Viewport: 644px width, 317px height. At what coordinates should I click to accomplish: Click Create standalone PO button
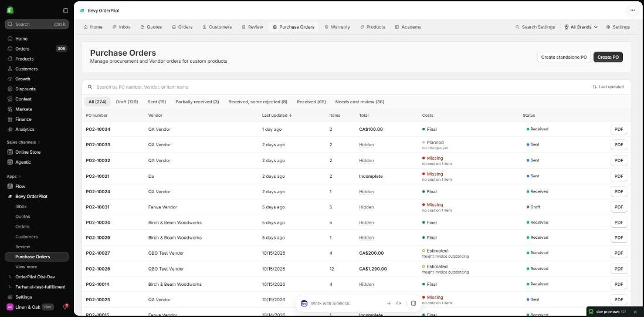coord(564,57)
